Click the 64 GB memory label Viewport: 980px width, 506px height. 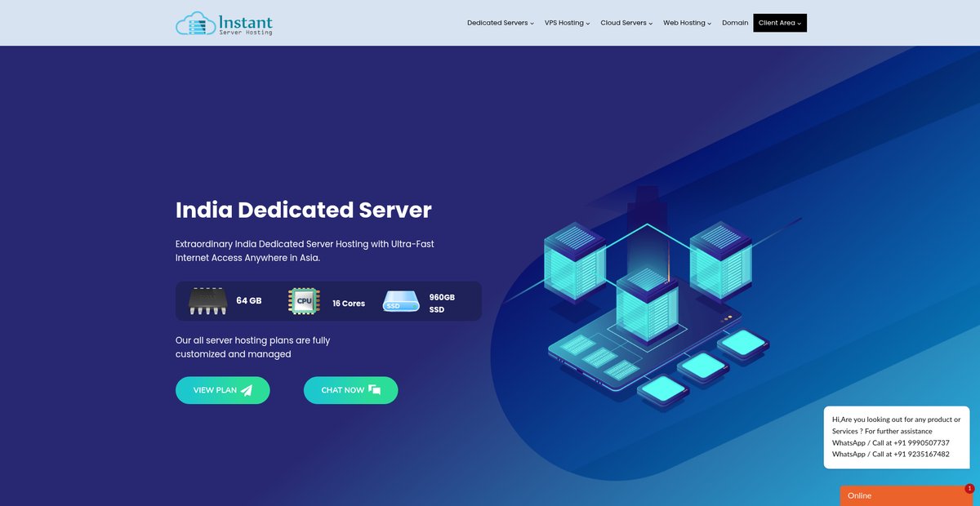(x=249, y=300)
